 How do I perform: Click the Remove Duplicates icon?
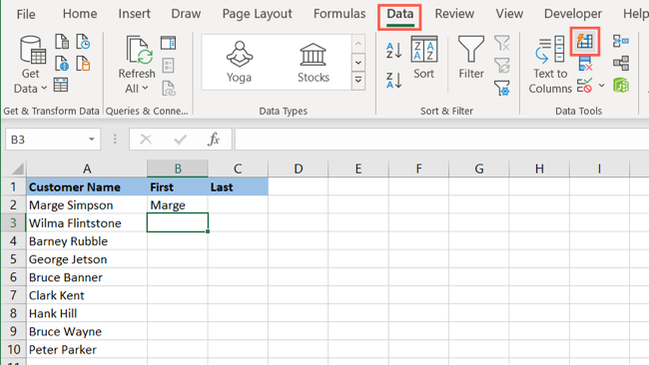tap(585, 64)
